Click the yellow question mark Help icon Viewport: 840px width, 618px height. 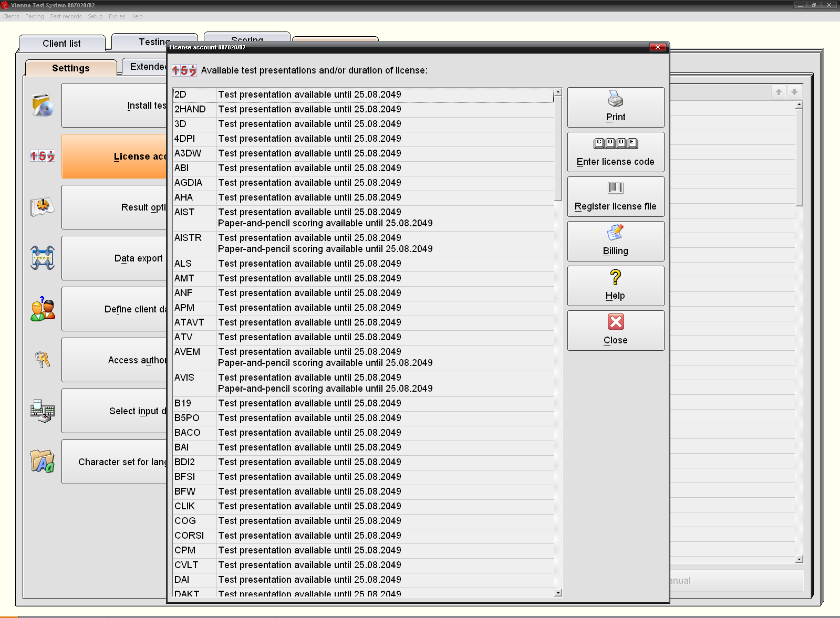[616, 277]
